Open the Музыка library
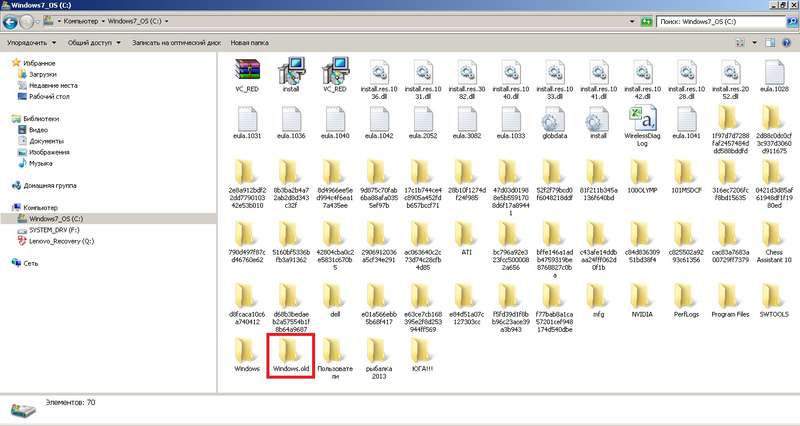This screenshot has height=426, width=800. coord(40,163)
